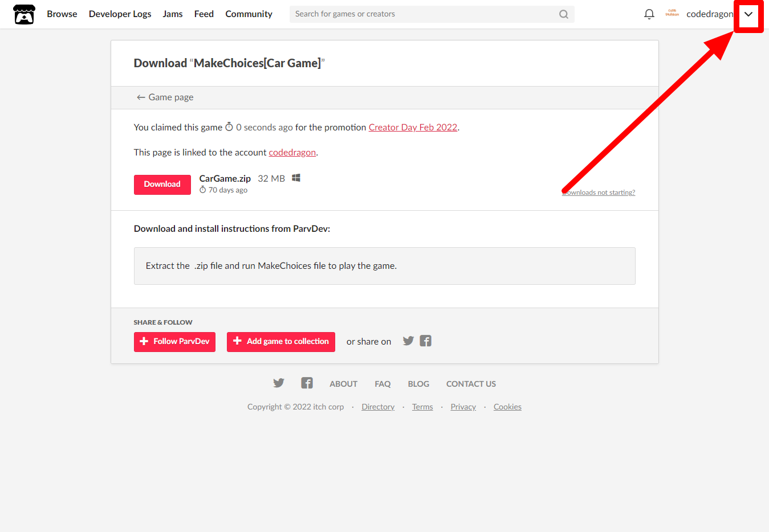The width and height of the screenshot is (769, 532).
Task: Download CarGame.zip
Action: coord(162,185)
